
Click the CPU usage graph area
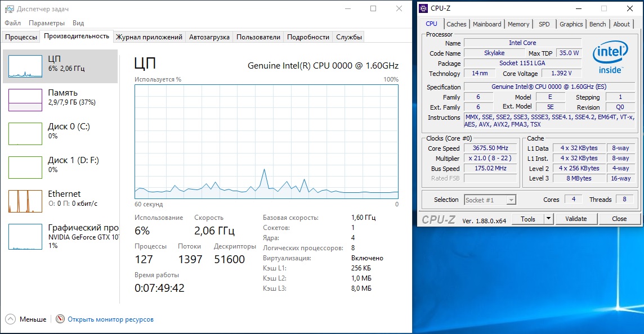click(x=266, y=142)
